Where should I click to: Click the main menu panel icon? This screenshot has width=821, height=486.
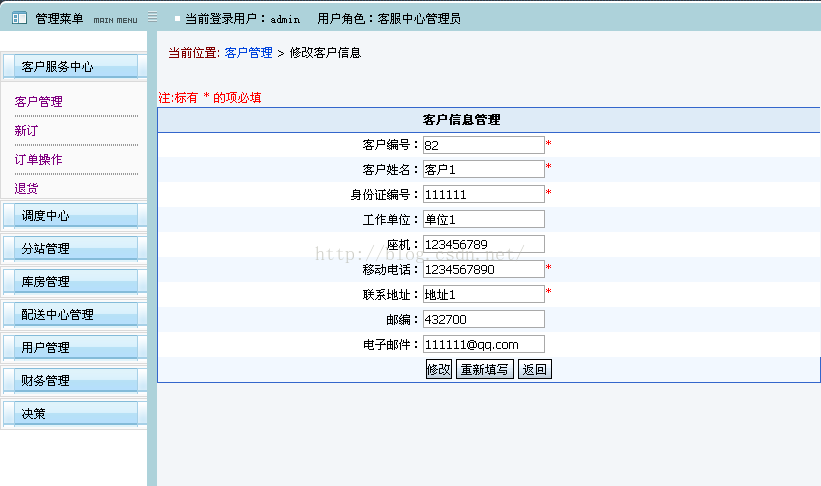pos(19,18)
